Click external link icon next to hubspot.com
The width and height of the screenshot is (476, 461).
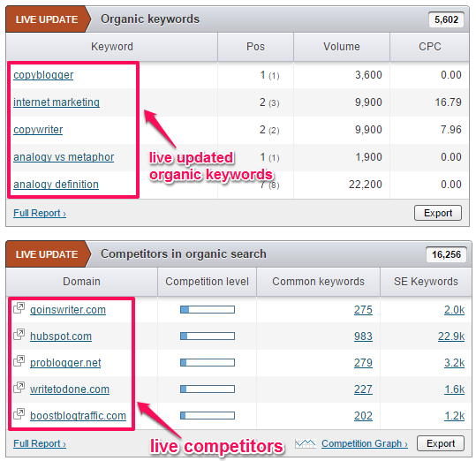coord(19,334)
